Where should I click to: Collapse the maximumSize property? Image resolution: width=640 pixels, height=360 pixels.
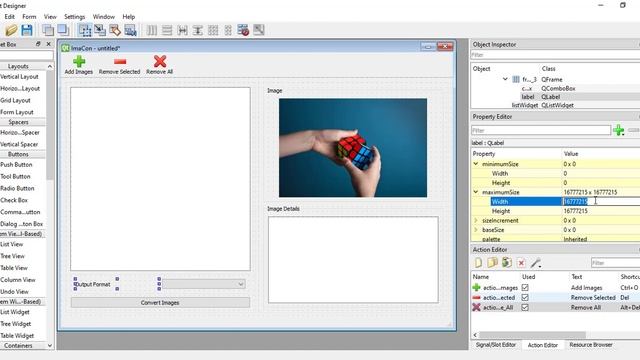point(476,192)
